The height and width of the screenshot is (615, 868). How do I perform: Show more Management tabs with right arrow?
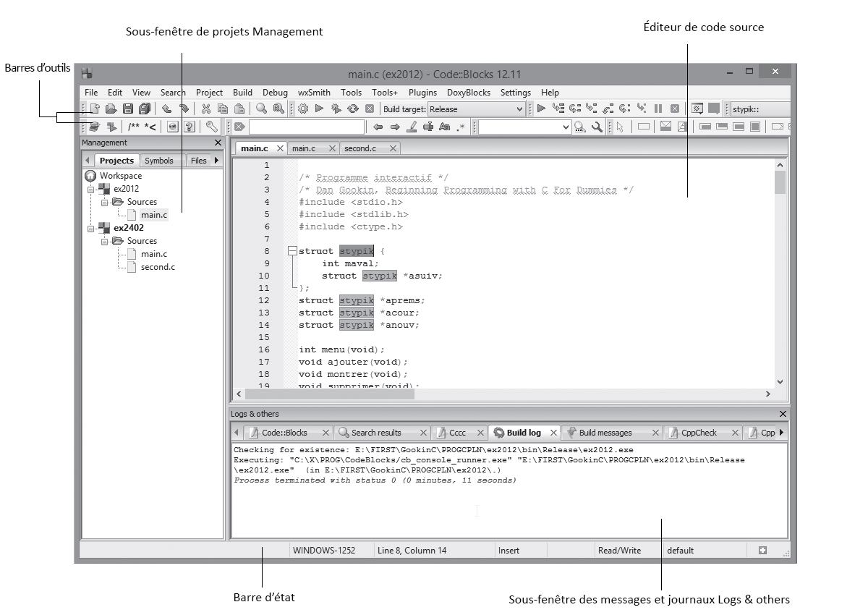(x=216, y=161)
